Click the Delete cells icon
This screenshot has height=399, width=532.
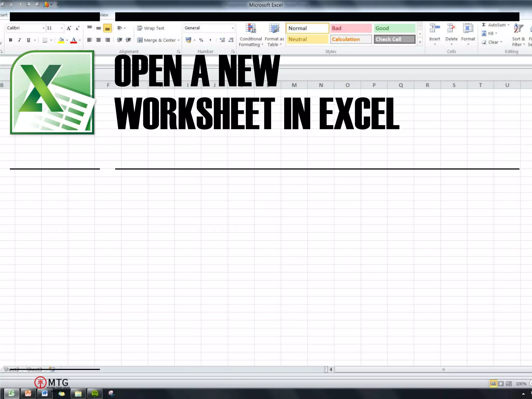[x=451, y=29]
